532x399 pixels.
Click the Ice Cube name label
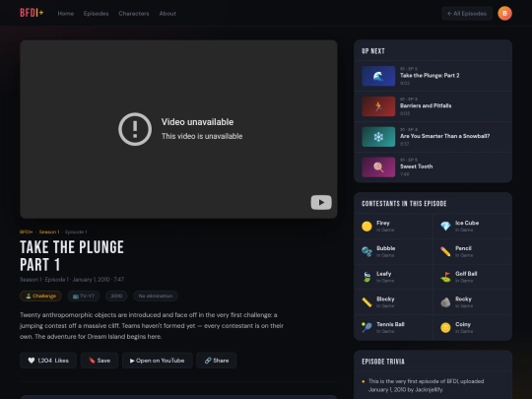point(467,223)
